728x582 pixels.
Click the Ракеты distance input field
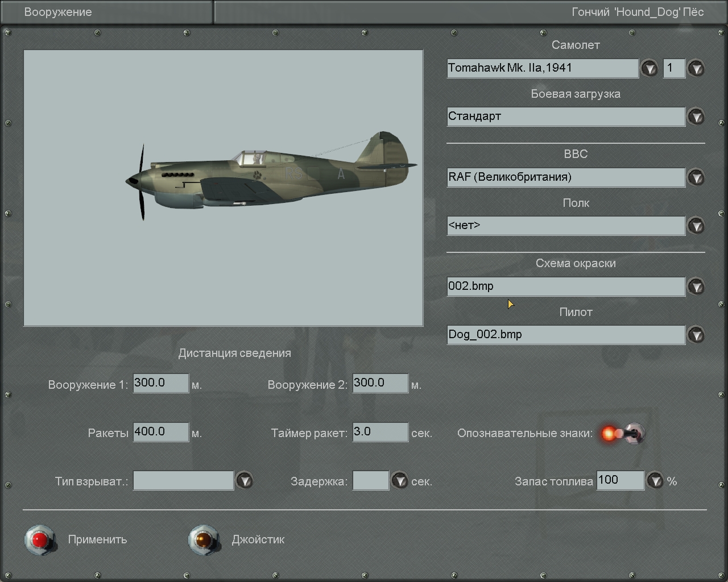pyautogui.click(x=160, y=432)
